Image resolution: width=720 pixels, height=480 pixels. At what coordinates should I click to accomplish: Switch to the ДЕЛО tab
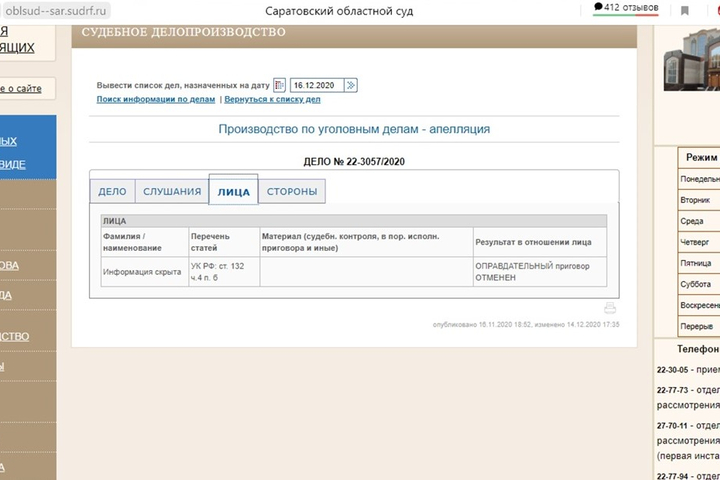click(x=112, y=192)
